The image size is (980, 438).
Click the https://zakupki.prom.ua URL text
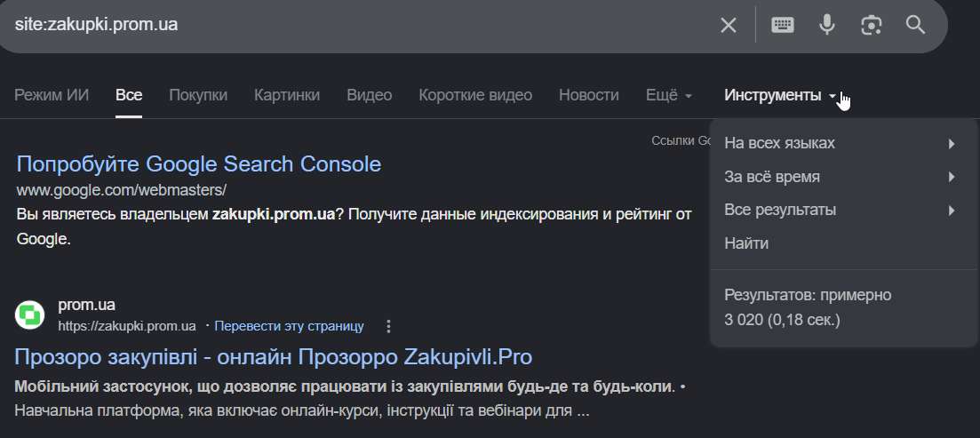127,326
